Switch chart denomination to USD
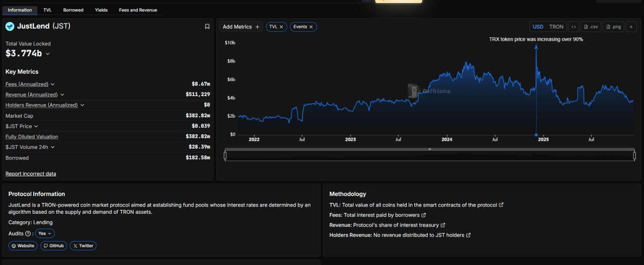This screenshot has width=644, height=265. 538,27
